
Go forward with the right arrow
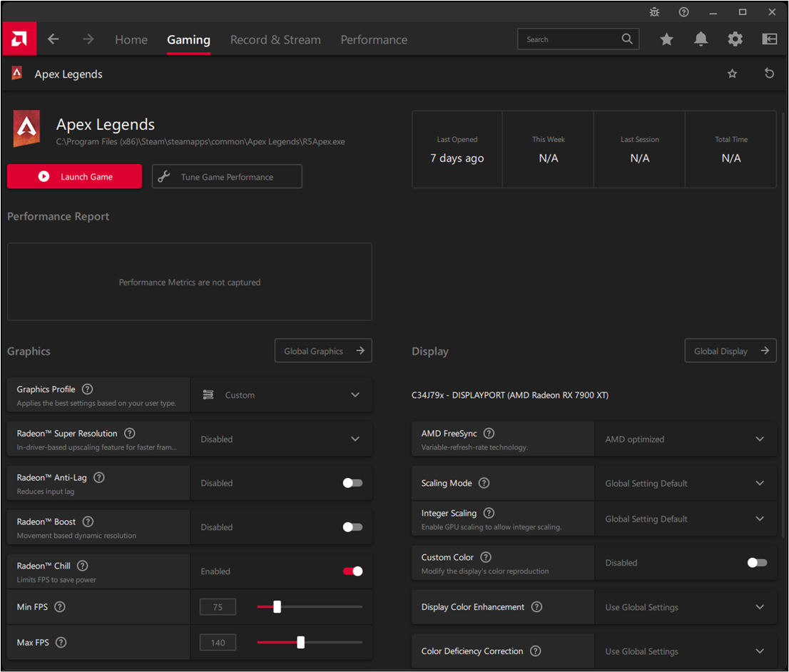[x=88, y=39]
